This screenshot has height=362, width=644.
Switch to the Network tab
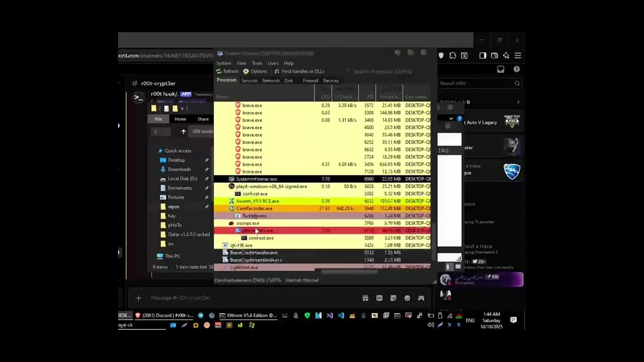tap(271, 80)
